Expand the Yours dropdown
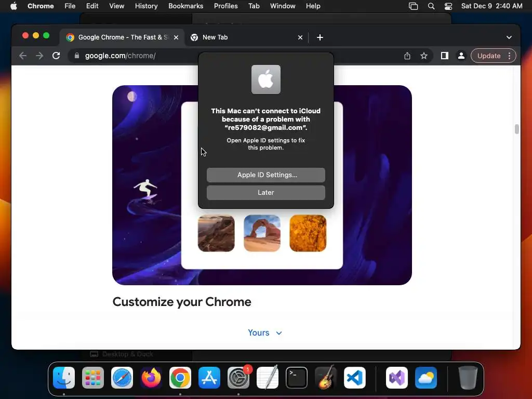532x399 pixels. pos(265,332)
